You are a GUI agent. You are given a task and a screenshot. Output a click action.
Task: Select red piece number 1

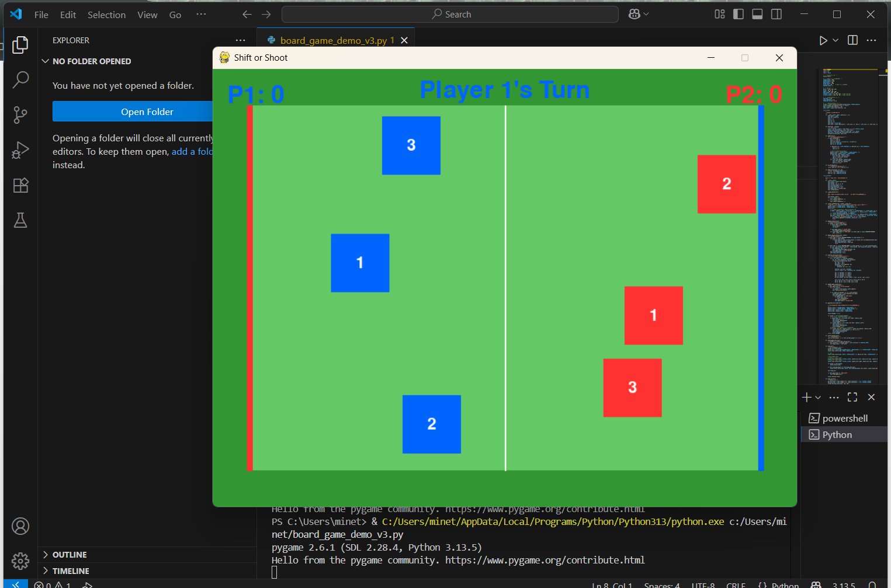(x=654, y=315)
